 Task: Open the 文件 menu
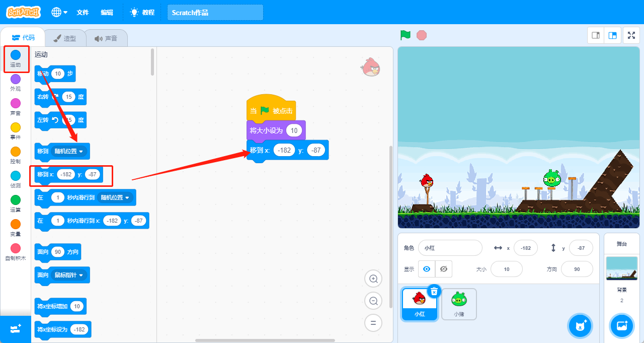pos(83,13)
